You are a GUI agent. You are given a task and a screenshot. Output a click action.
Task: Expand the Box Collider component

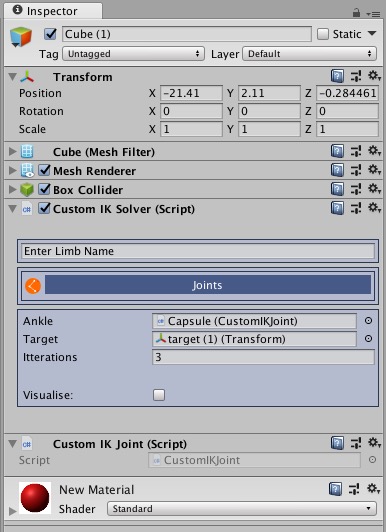point(13,189)
